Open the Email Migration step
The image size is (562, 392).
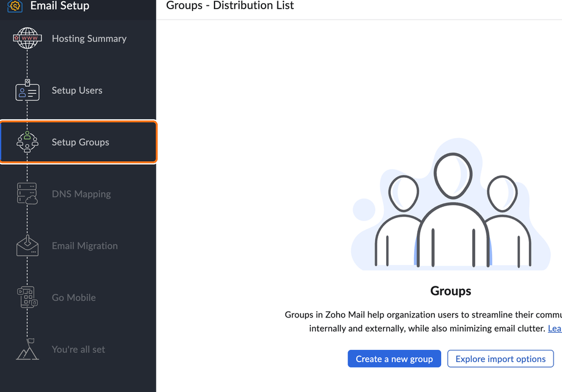[x=78, y=245]
